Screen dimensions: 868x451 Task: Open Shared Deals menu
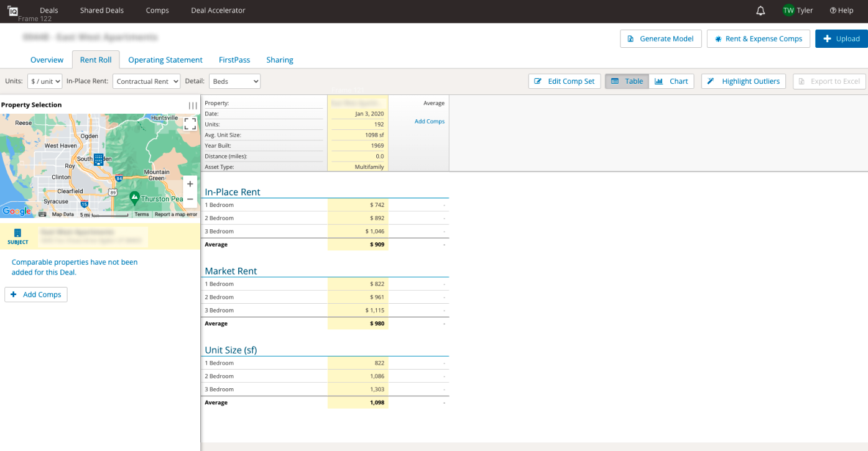point(102,11)
